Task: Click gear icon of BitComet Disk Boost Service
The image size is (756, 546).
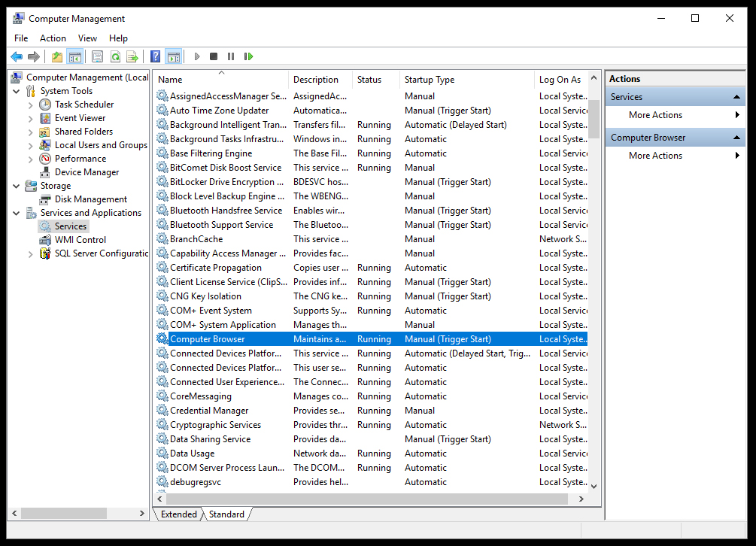Action: [162, 167]
